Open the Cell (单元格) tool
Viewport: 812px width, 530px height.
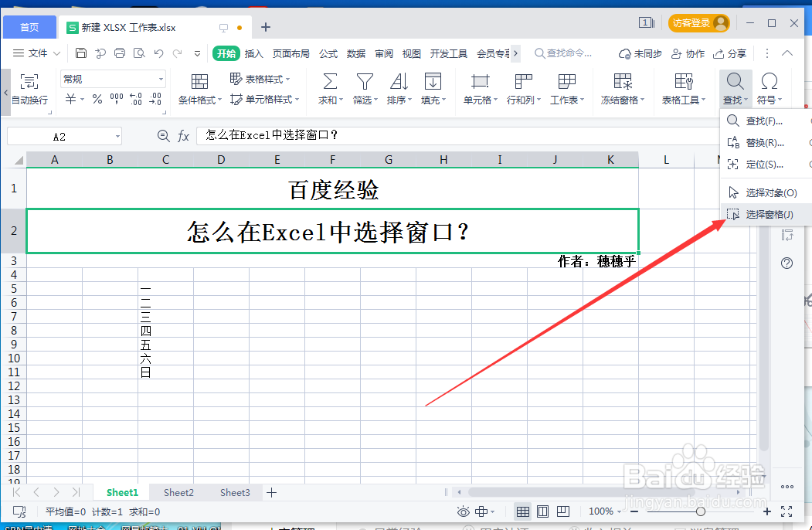click(x=480, y=89)
